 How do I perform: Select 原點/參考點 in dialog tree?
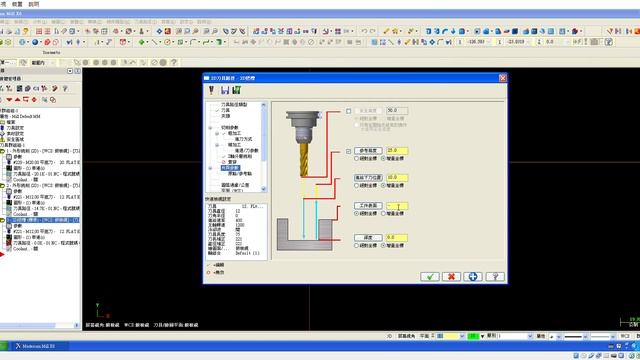point(240,174)
